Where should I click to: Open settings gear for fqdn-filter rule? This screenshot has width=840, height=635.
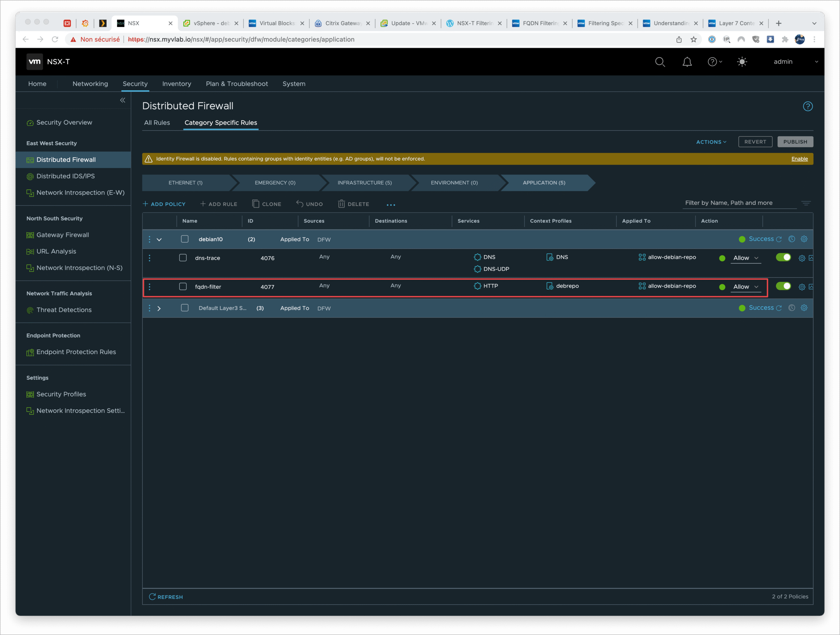[x=802, y=287]
